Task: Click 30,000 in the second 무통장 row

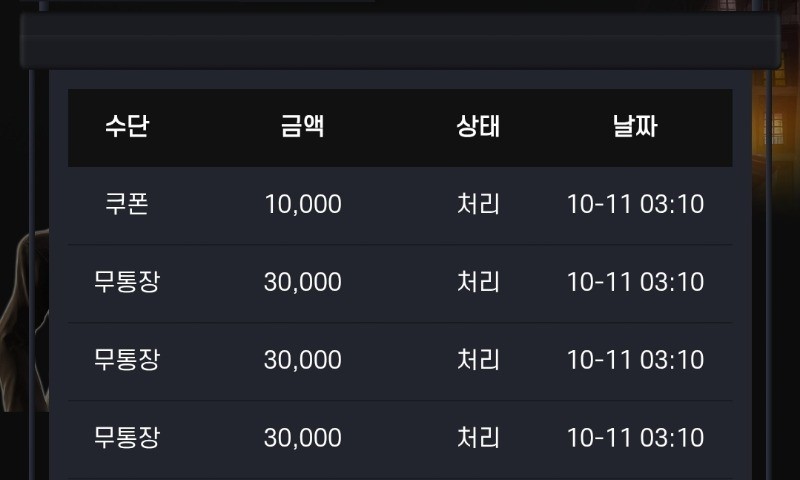Action: tap(302, 360)
